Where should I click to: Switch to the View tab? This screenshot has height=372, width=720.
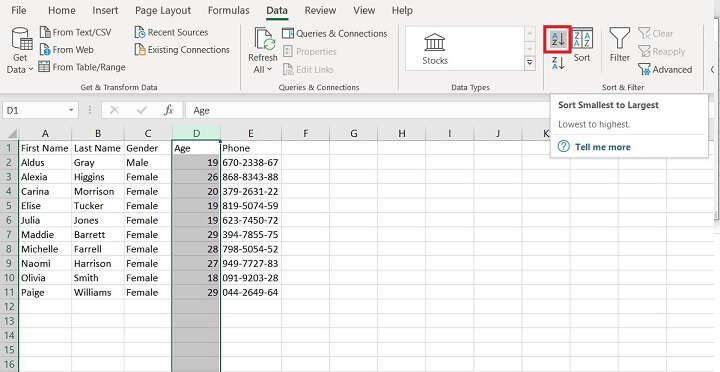pyautogui.click(x=364, y=10)
